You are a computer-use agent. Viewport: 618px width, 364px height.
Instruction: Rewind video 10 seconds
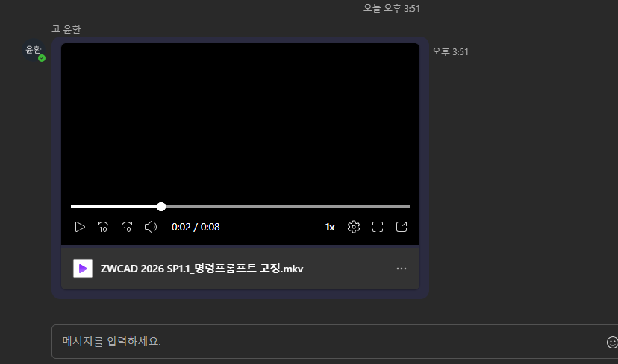click(103, 227)
